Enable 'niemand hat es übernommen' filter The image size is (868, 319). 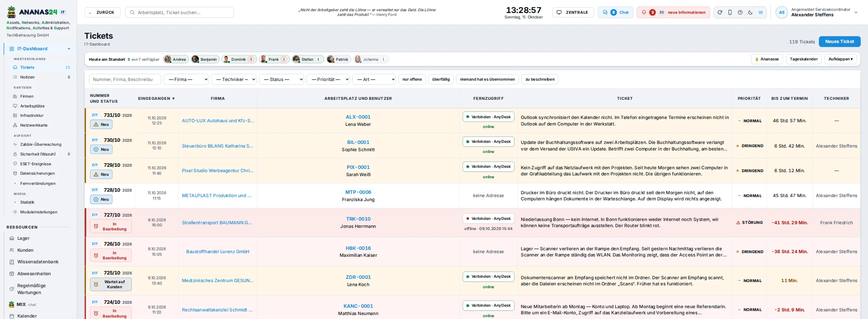click(x=487, y=79)
